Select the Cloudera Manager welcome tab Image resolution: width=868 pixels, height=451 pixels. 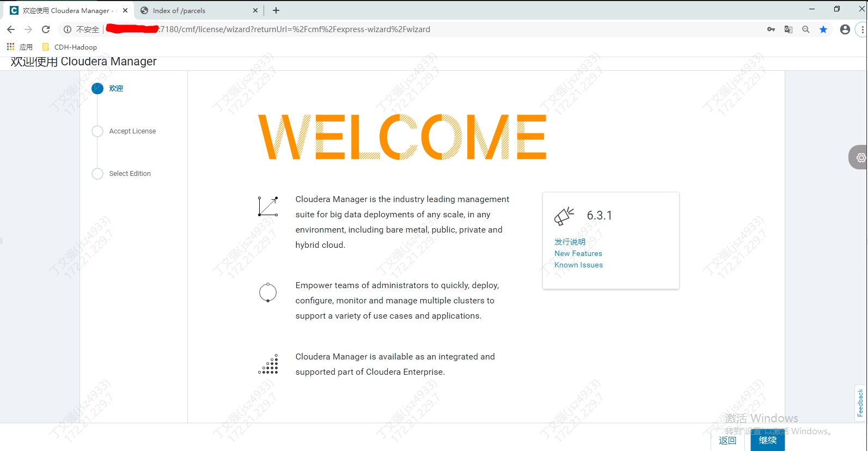pyautogui.click(x=69, y=10)
